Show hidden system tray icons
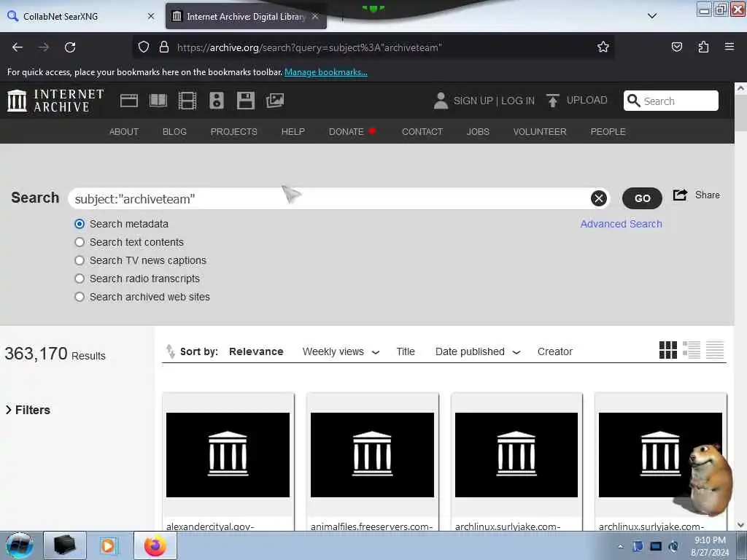Image resolution: width=747 pixels, height=560 pixels. click(x=620, y=546)
